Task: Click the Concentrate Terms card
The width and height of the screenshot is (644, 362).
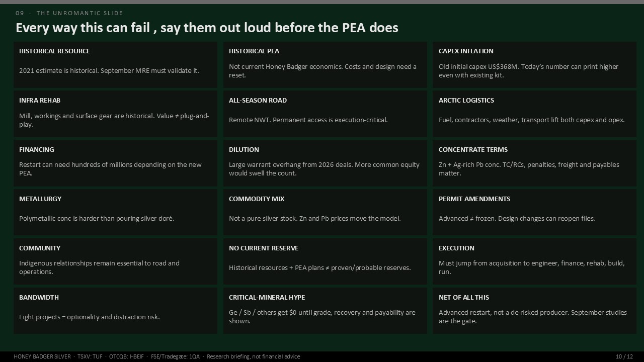Action: (534, 163)
